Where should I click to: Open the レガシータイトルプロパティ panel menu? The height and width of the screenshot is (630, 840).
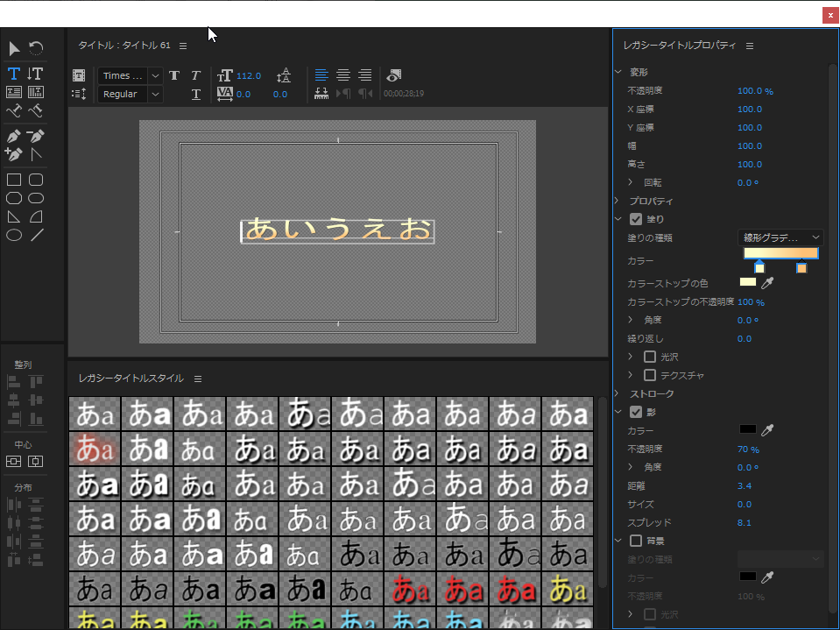[748, 45]
